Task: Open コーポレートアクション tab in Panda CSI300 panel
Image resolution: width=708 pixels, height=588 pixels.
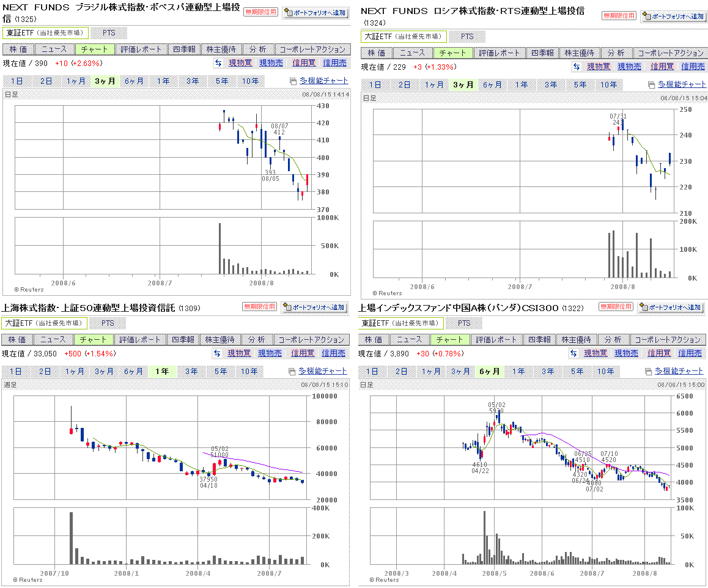Action: point(668,339)
